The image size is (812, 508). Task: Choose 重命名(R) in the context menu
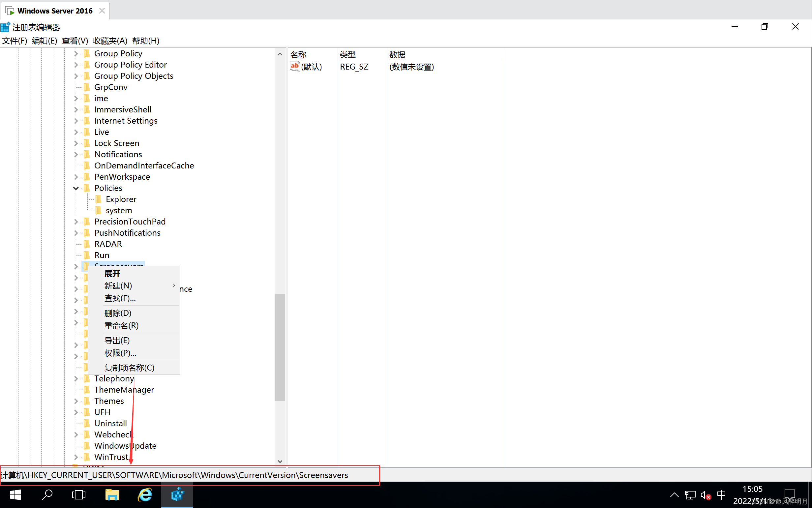(x=134, y=326)
